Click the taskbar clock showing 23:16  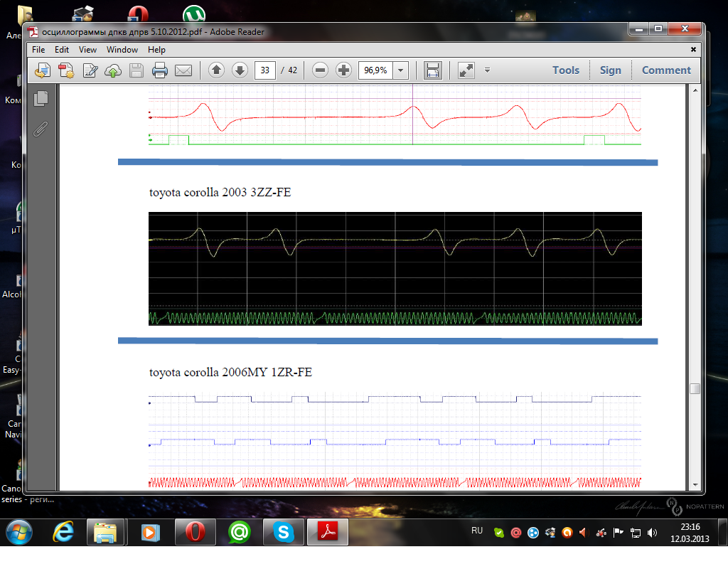coord(690,533)
